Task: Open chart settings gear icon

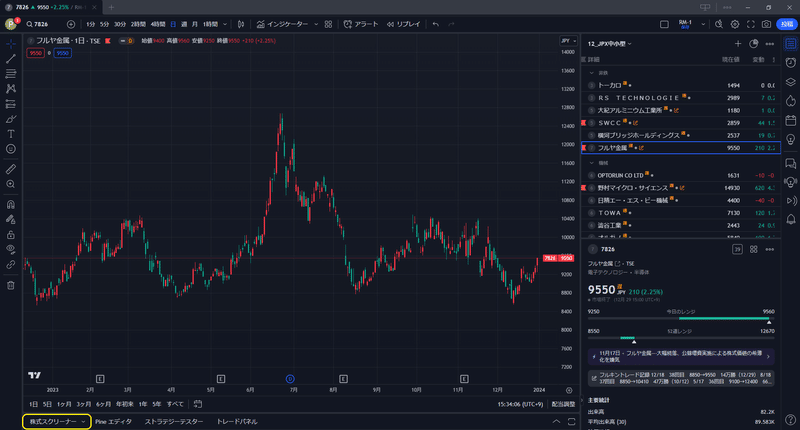Action: click(x=735, y=24)
